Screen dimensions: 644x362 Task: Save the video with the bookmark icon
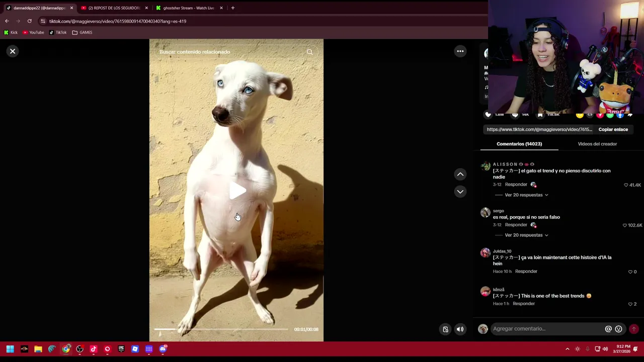[540, 115]
